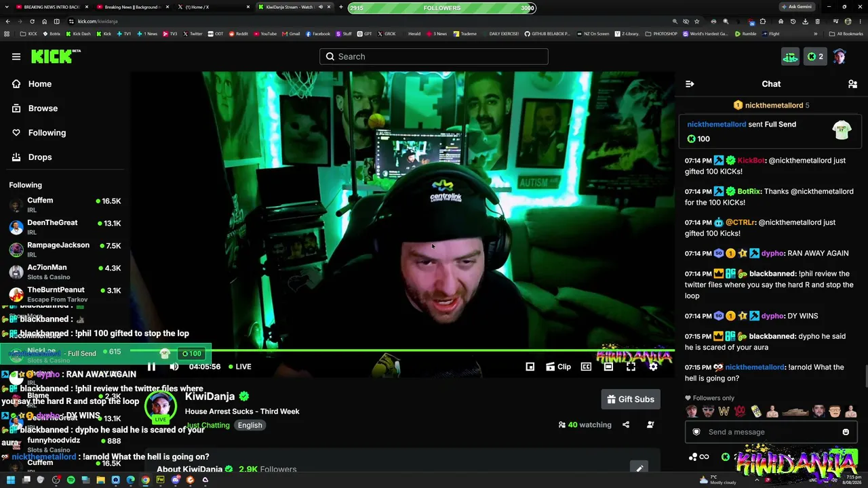Open Spotify from taskbar
The width and height of the screenshot is (868, 488).
71,481
